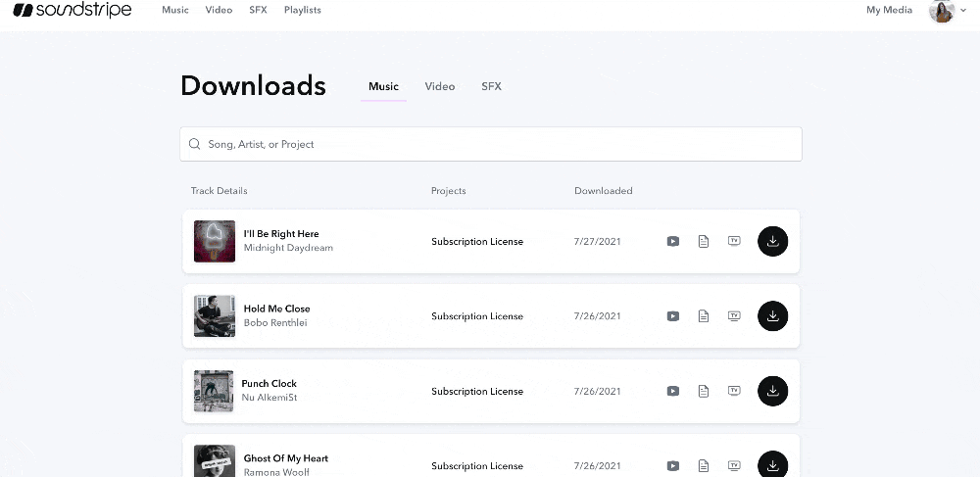This screenshot has height=477, width=980.
Task: Click the TV icon for I'll Be Right Here
Action: click(733, 241)
